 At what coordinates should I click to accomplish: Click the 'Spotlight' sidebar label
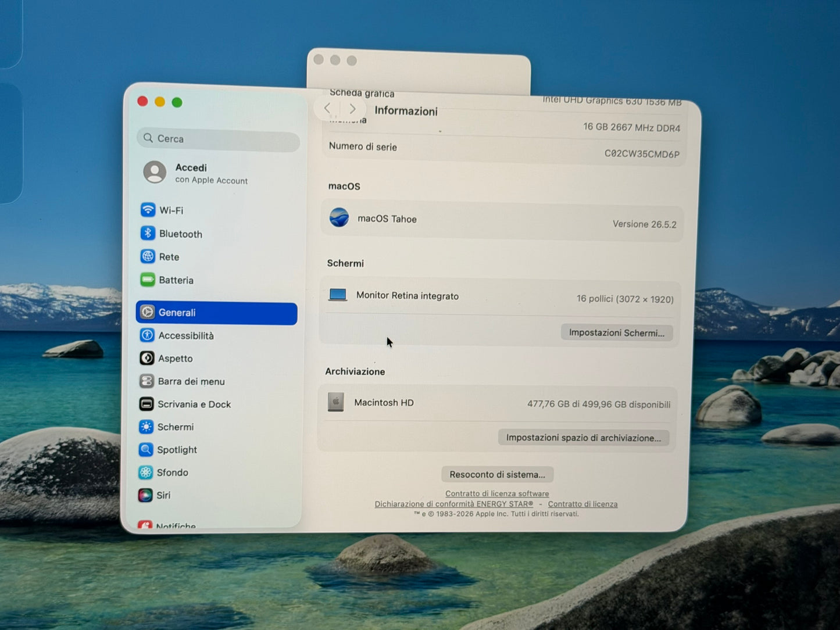pos(177,450)
